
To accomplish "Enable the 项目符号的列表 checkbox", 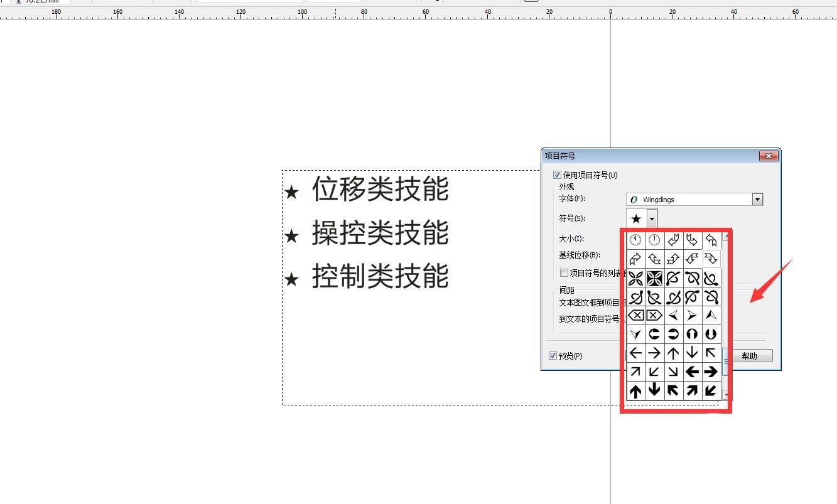I will coord(564,272).
